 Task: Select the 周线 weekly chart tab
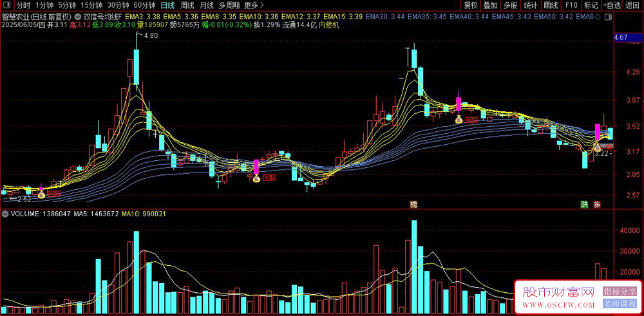pyautogui.click(x=187, y=5)
